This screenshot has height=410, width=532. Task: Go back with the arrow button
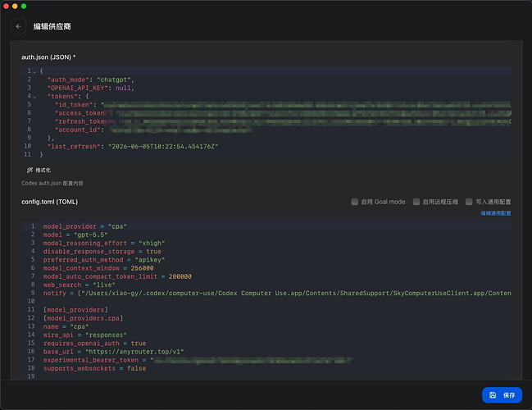pyautogui.click(x=18, y=26)
